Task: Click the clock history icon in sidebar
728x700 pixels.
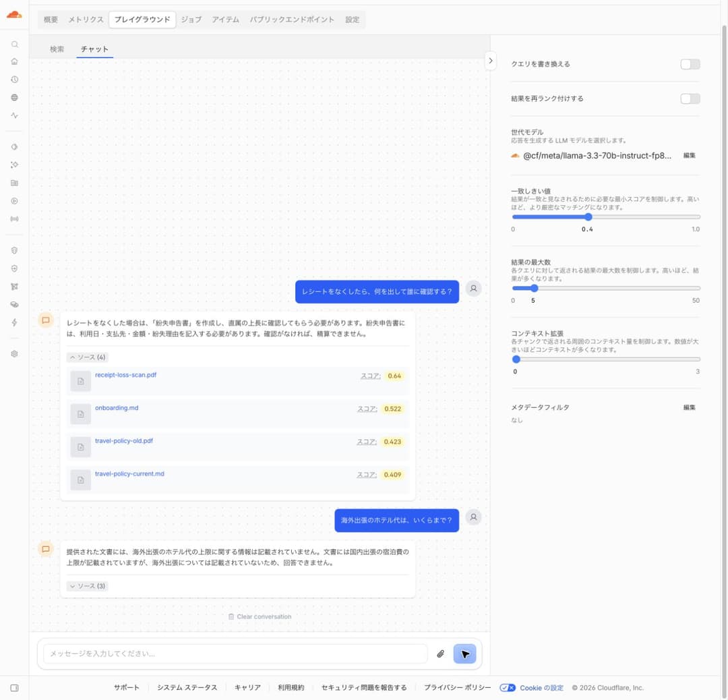Action: pos(14,80)
